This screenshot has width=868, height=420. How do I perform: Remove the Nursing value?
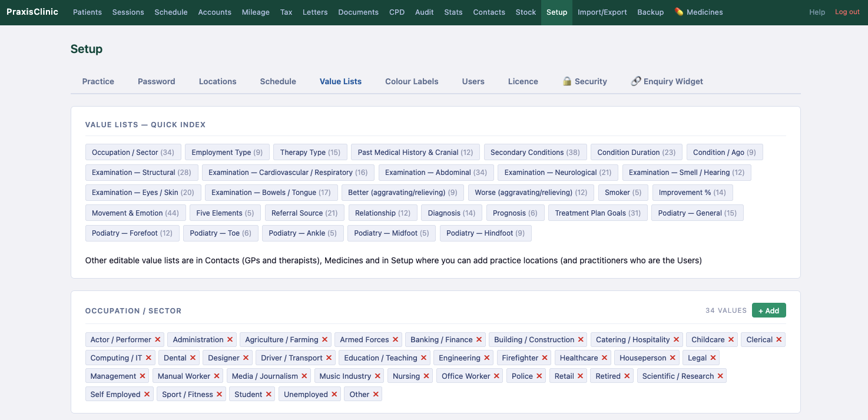point(426,376)
